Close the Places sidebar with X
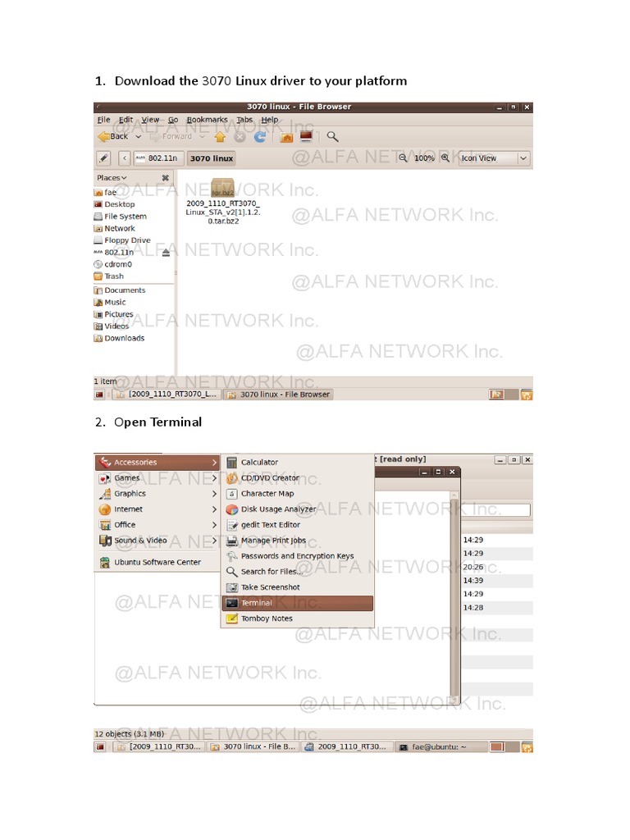This screenshot has width=630, height=840. tap(166, 177)
